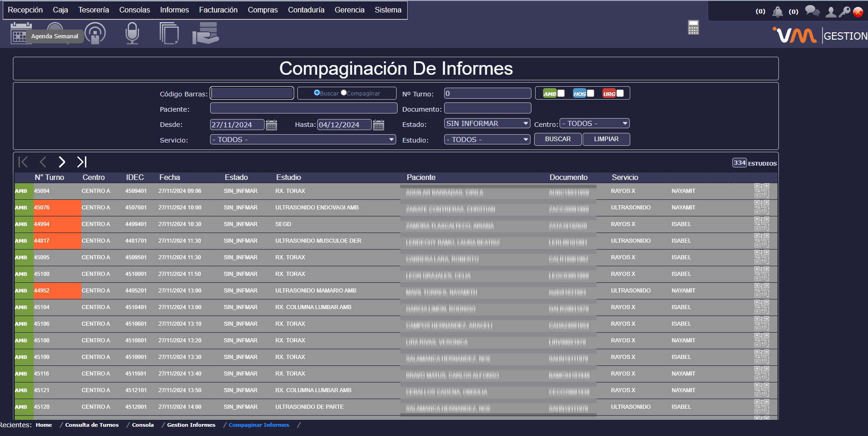This screenshot has height=436, width=868.
Task: Open the Consolas menu
Action: [x=135, y=10]
